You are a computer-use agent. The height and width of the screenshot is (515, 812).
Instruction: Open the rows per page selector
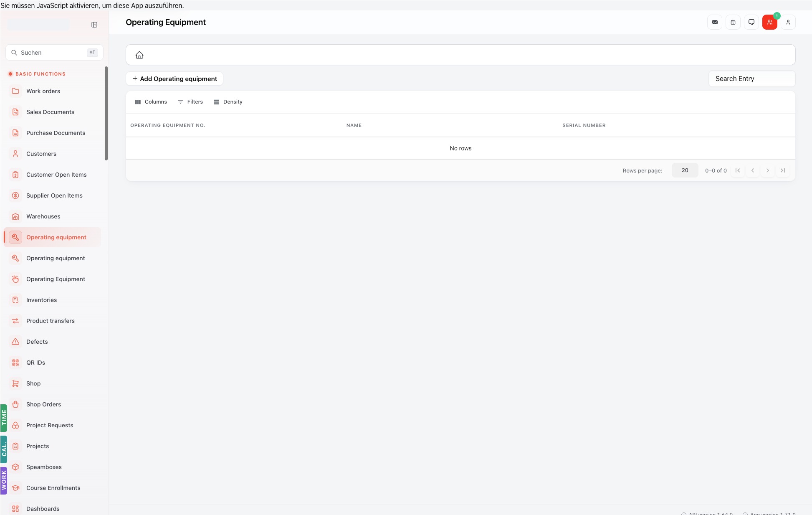[685, 170]
